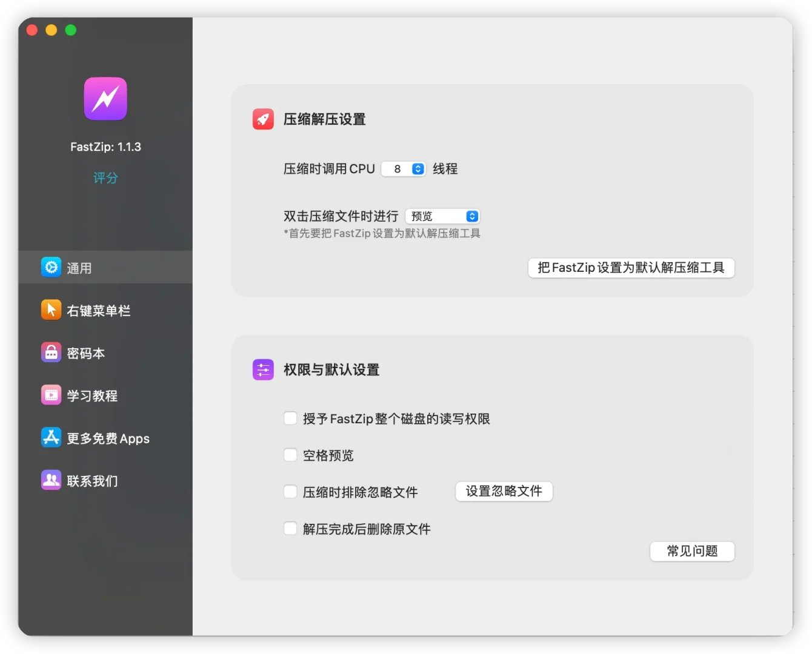Image resolution: width=812 pixels, height=654 pixels.
Task: Open 右键菜单栏 via its cursor icon
Action: coord(52,309)
